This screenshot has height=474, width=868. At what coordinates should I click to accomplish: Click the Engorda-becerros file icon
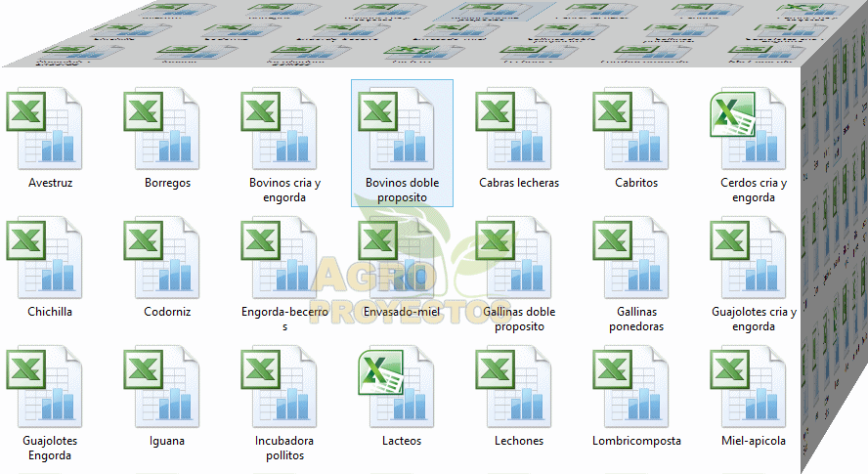tap(279, 258)
